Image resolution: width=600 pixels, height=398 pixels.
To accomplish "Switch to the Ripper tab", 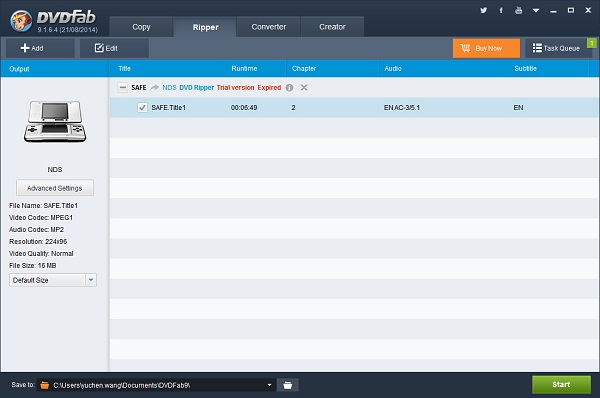I will [205, 27].
